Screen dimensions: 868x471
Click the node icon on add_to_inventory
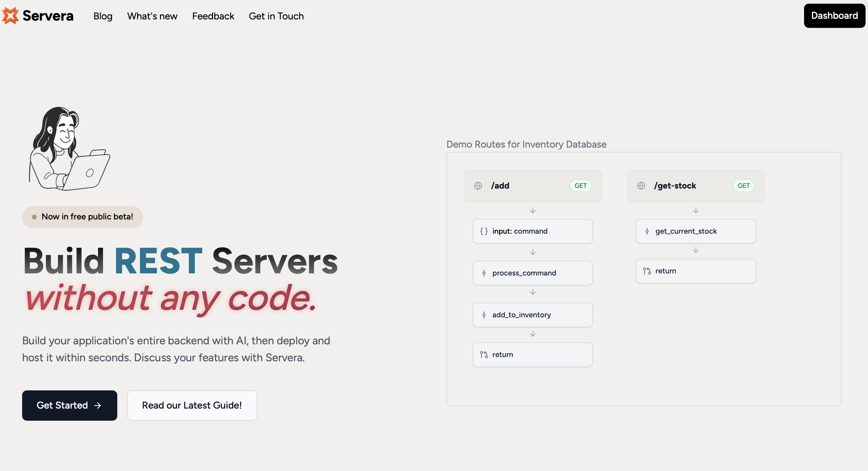(484, 315)
